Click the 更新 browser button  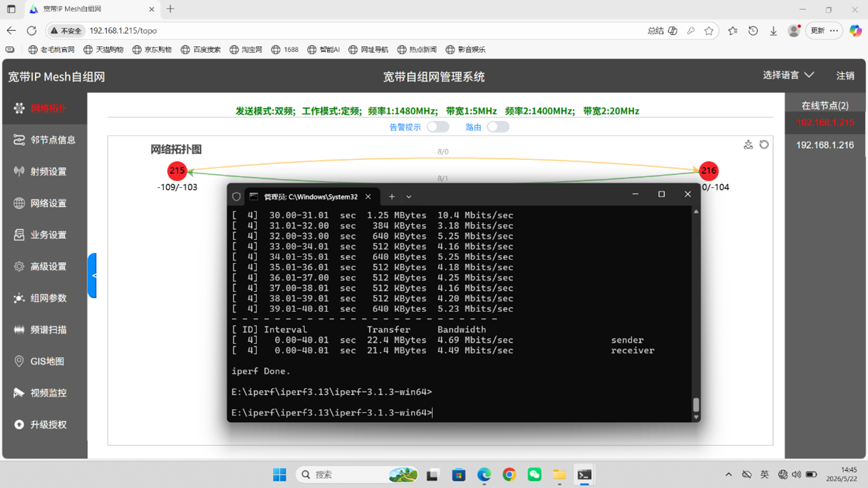(824, 31)
